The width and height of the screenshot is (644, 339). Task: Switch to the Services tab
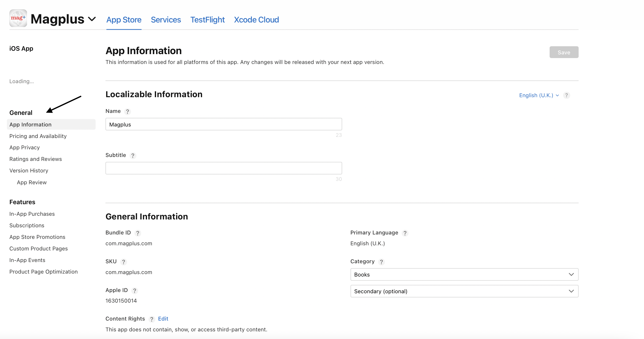click(x=166, y=19)
